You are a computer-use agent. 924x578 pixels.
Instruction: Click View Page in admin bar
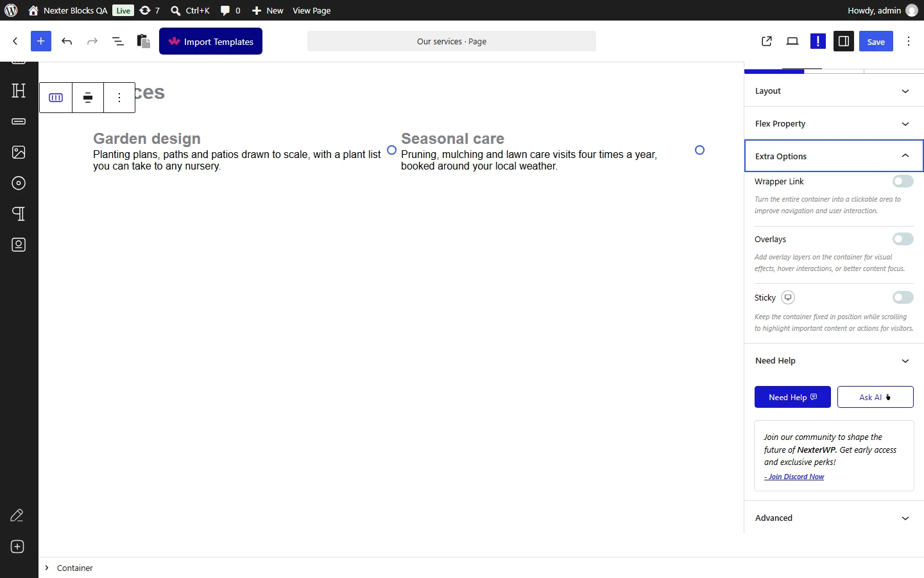click(x=312, y=10)
